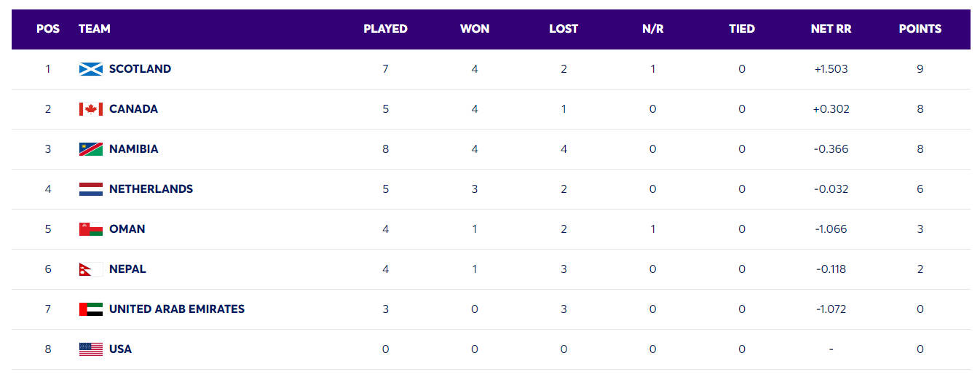Click the Scotland flag icon

tap(90, 69)
